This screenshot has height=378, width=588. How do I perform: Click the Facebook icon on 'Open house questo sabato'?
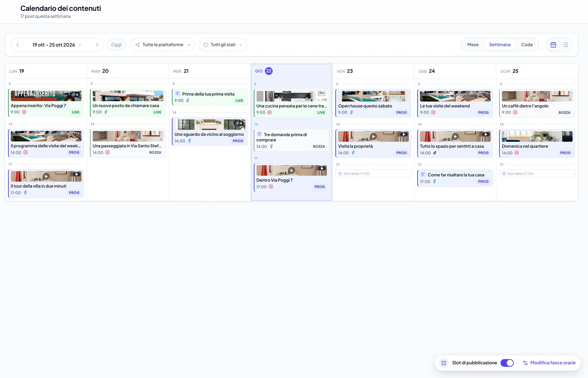click(352, 112)
